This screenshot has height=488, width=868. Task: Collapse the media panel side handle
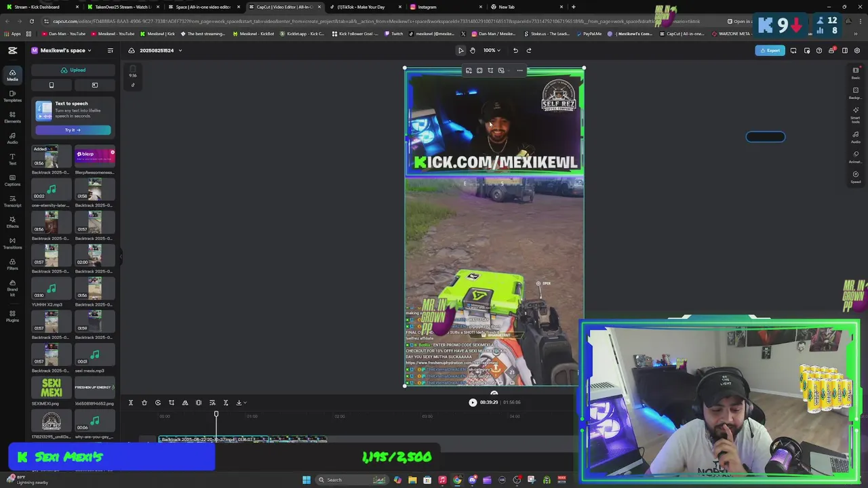[121, 256]
